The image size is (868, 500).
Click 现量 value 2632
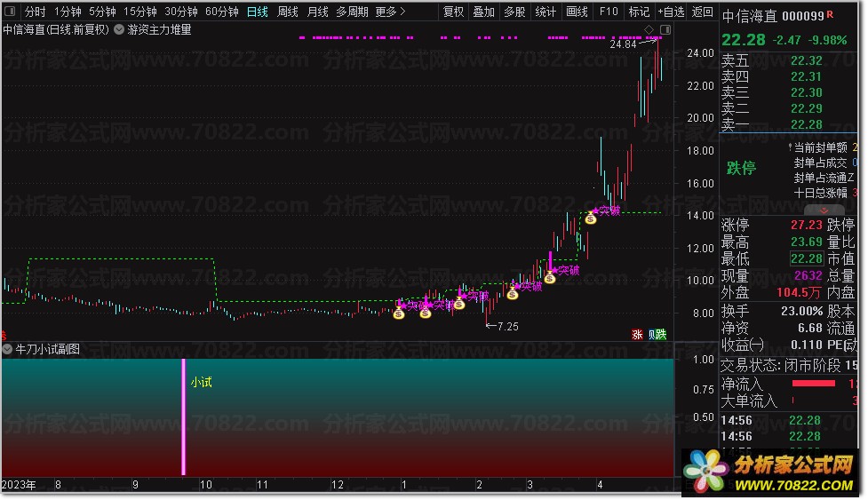tap(808, 275)
